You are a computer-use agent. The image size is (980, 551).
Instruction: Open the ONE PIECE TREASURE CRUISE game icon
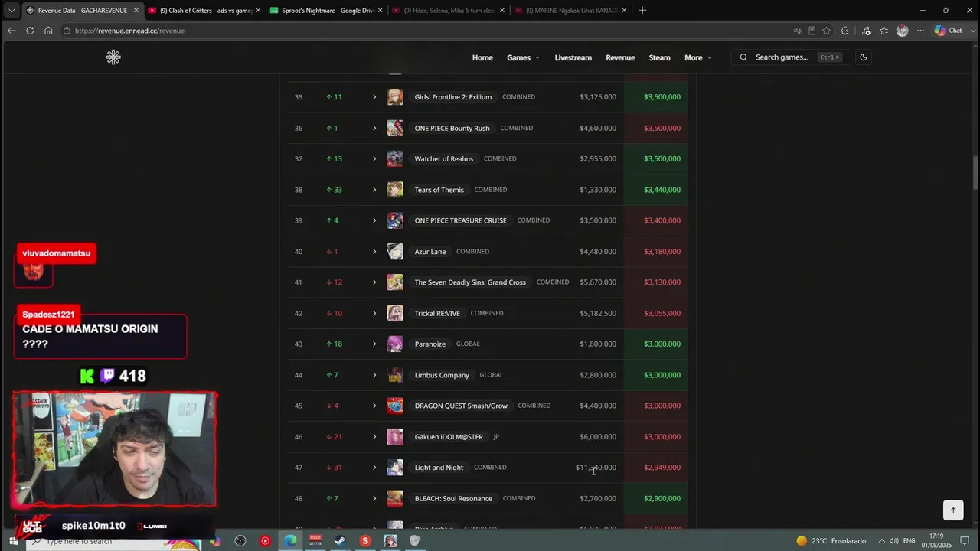click(395, 220)
